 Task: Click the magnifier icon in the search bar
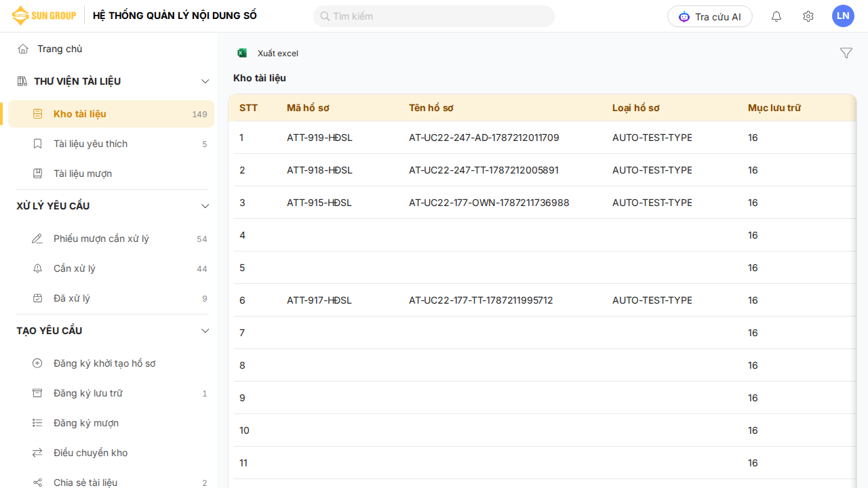(325, 16)
